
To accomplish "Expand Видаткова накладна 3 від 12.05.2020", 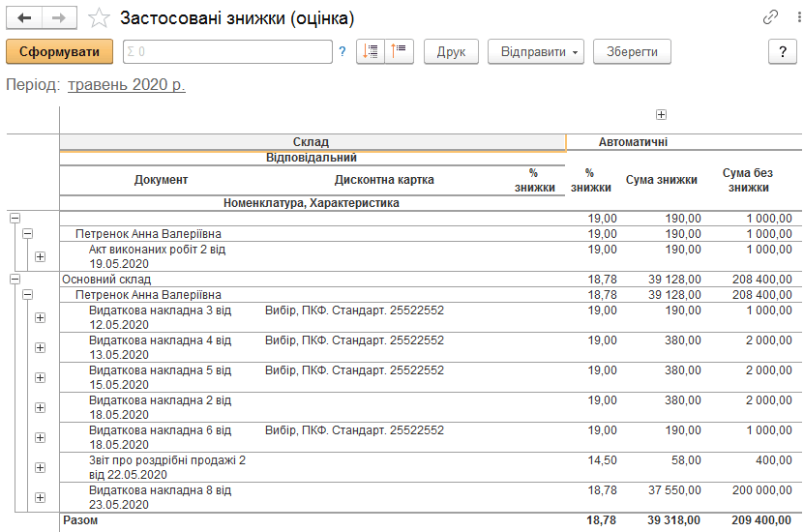I will 40,318.
